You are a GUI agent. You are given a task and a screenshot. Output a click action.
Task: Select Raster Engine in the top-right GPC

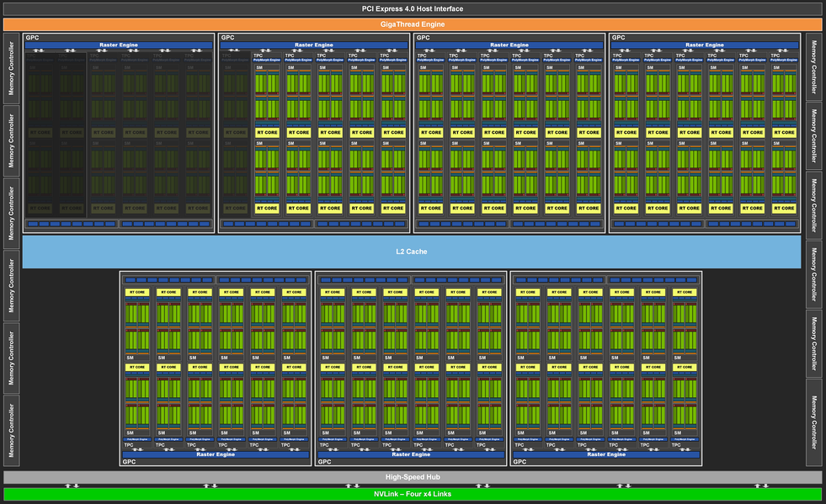click(704, 45)
